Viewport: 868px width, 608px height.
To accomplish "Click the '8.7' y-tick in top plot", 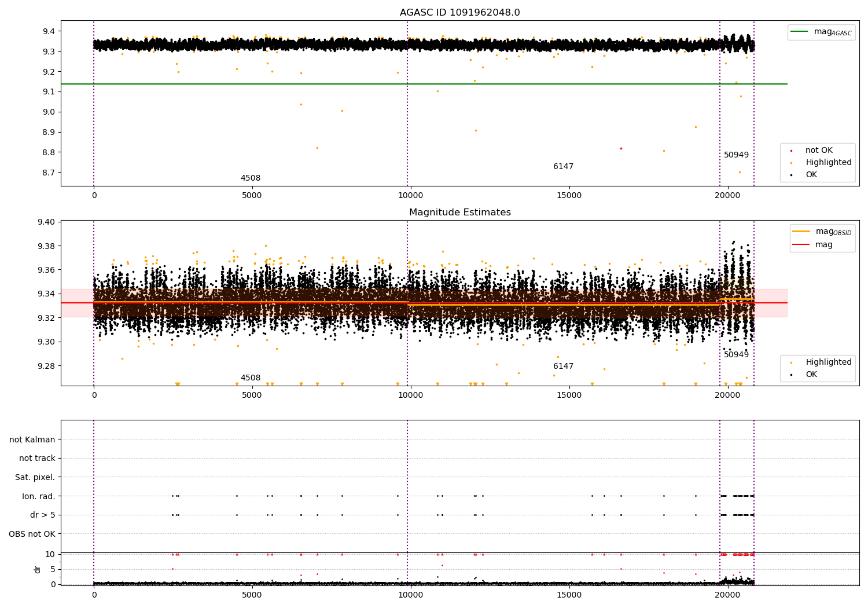I will point(49,173).
